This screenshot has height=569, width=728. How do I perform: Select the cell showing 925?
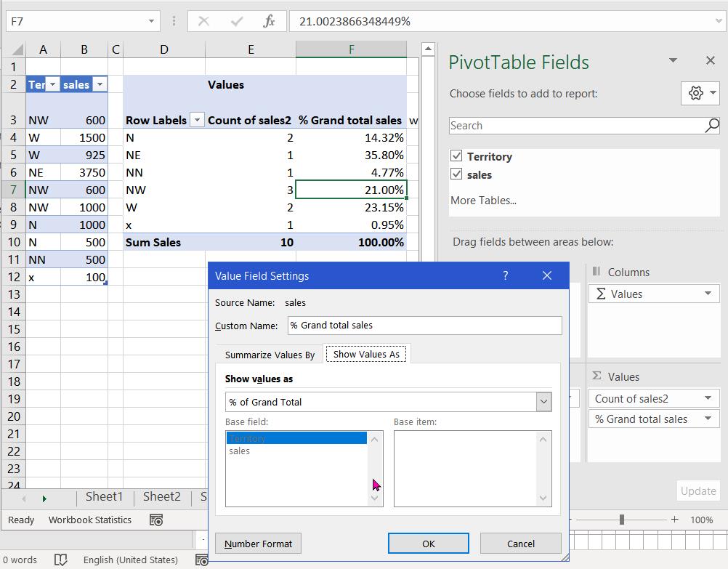(x=84, y=155)
